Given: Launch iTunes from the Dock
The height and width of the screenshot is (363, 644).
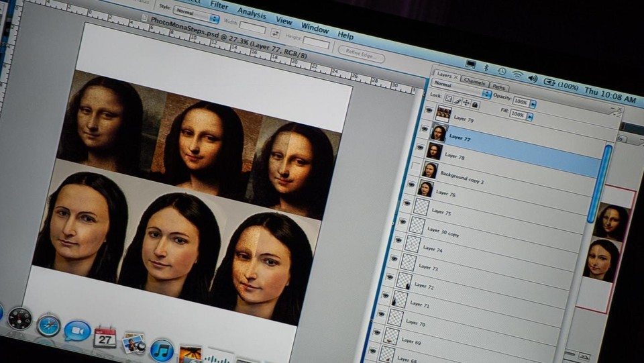Looking at the screenshot, I should pyautogui.click(x=162, y=350).
